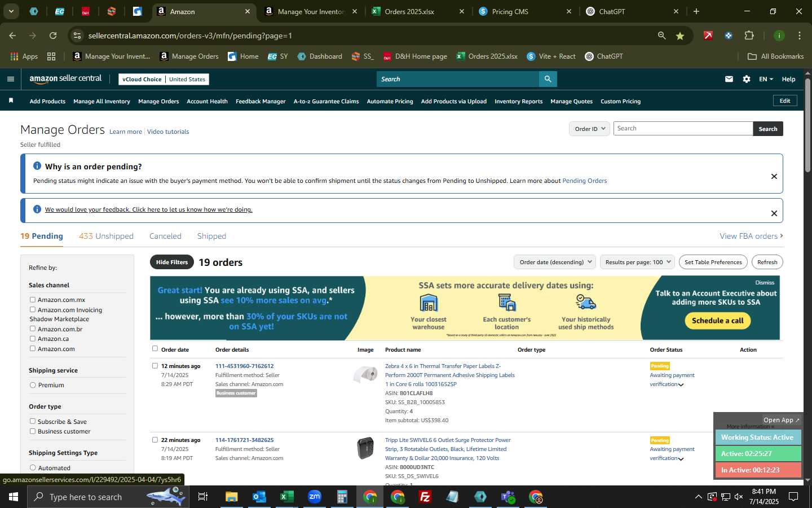
Task: Open the Order ID search type dropdown
Action: point(589,129)
